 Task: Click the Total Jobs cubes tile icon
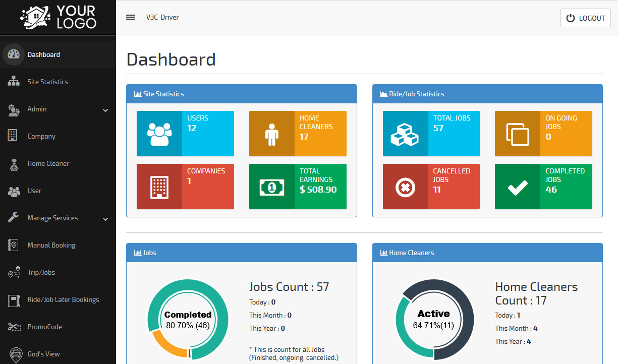tap(405, 134)
